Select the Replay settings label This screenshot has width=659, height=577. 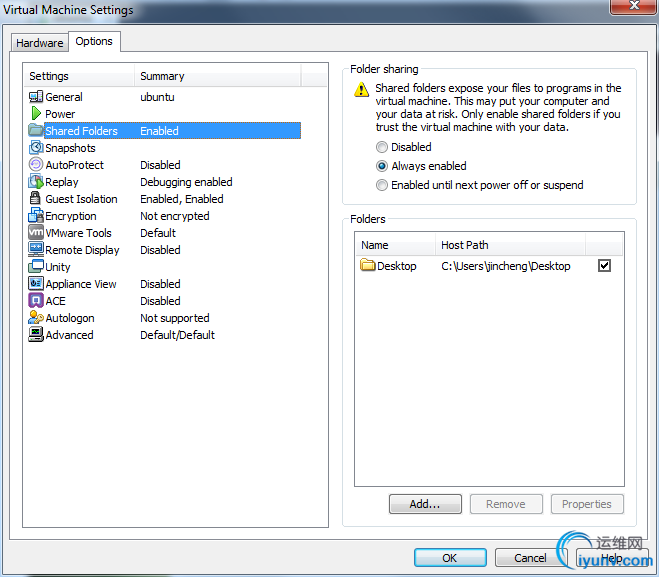click(x=62, y=182)
